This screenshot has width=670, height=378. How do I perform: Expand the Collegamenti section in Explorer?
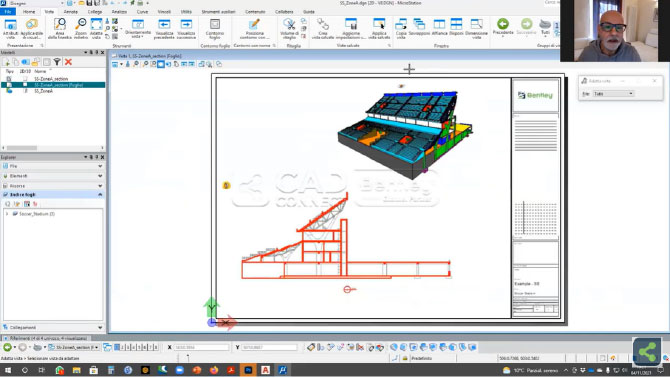53,328
